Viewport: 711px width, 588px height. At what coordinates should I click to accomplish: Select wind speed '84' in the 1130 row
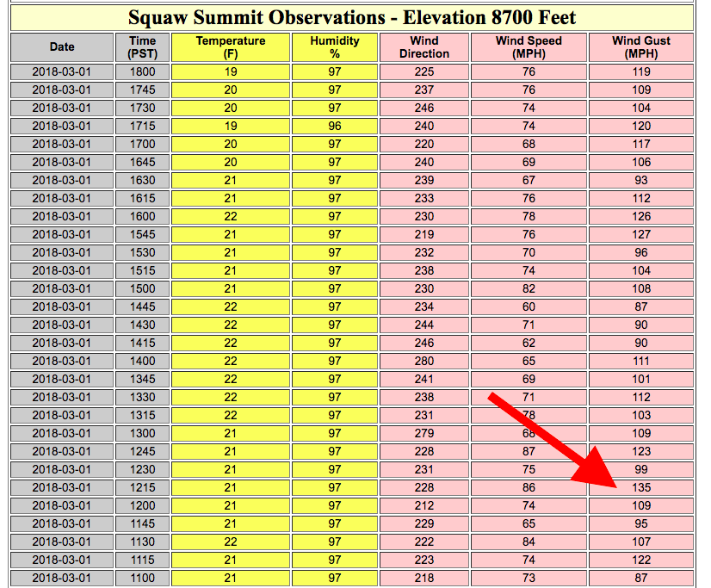tap(529, 542)
